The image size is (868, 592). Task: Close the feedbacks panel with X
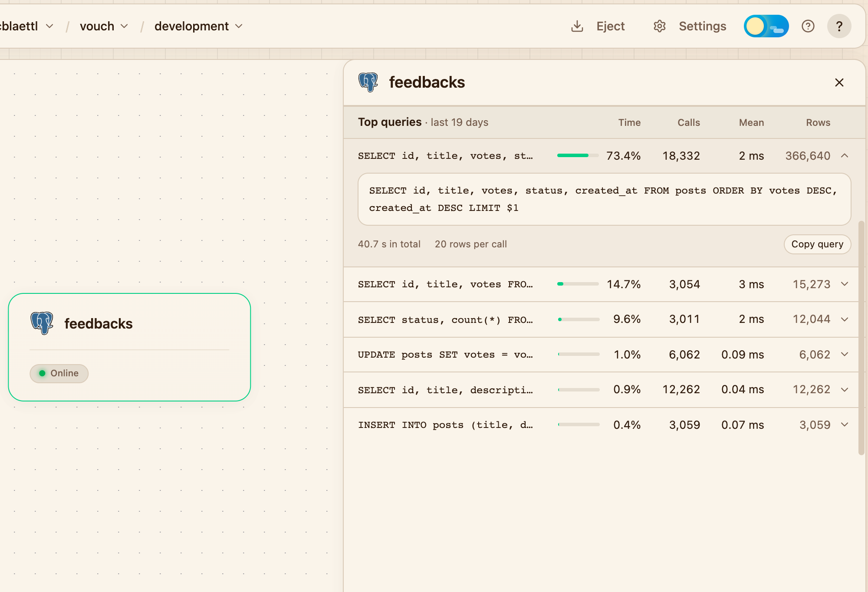point(839,82)
